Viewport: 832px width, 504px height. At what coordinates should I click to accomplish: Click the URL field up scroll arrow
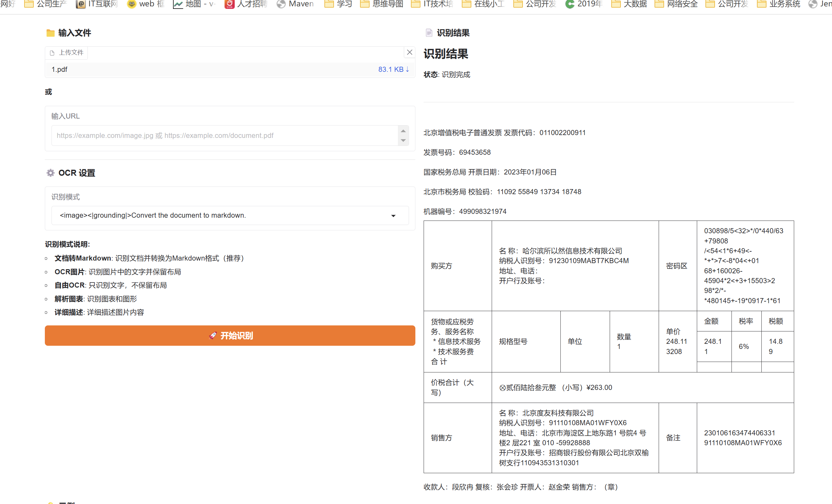tap(403, 131)
